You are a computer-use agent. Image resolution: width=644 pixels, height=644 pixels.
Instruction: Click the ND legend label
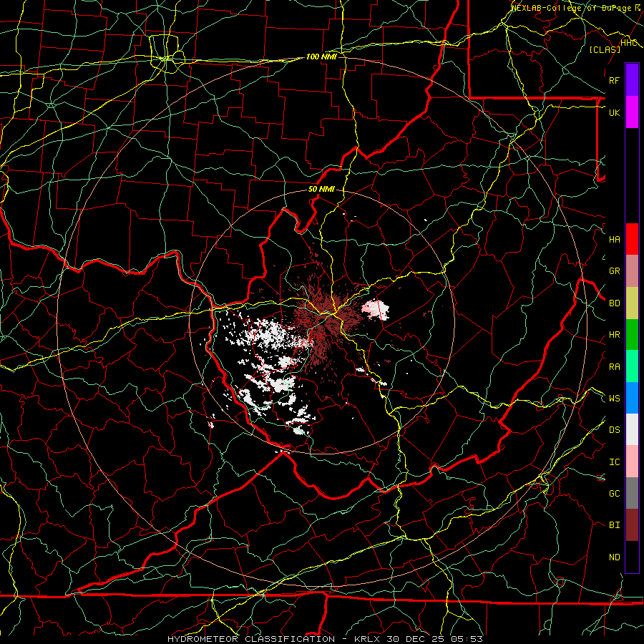pyautogui.click(x=615, y=557)
